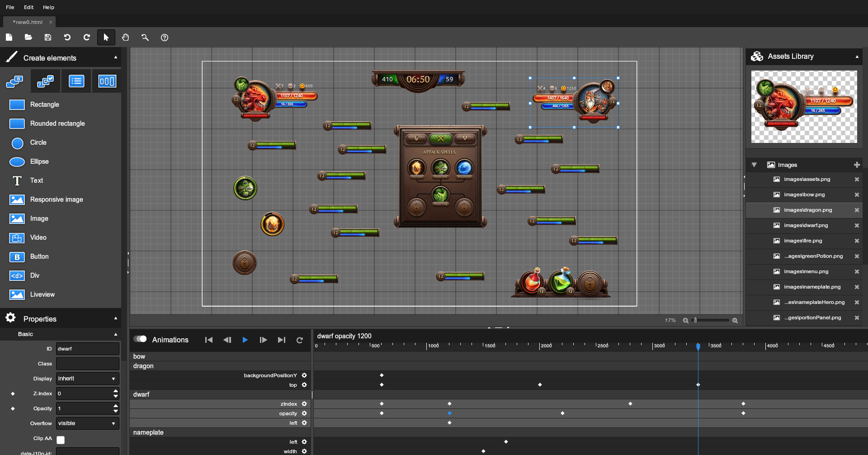The width and height of the screenshot is (868, 455).
Task: Open the Edit menu
Action: [28, 7]
